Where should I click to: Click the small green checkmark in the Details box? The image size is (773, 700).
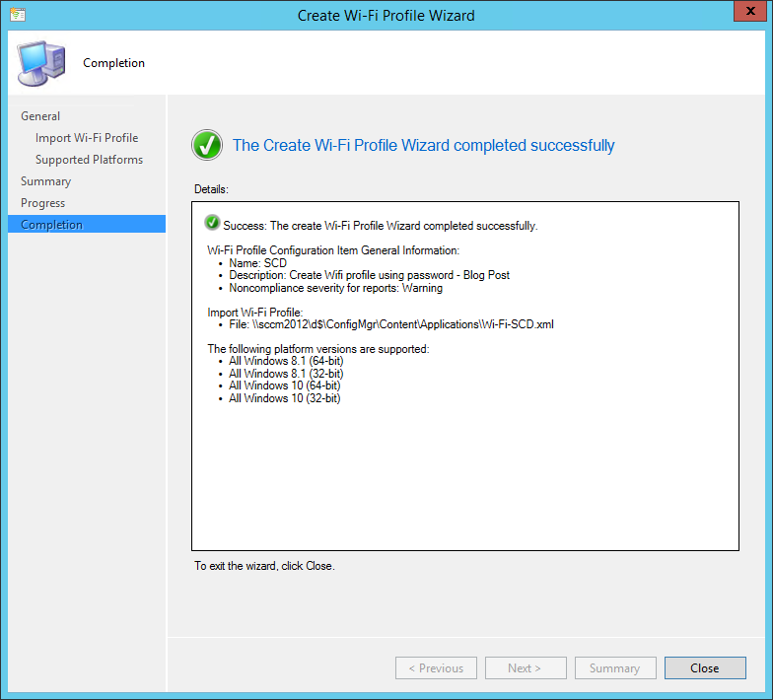(x=212, y=223)
